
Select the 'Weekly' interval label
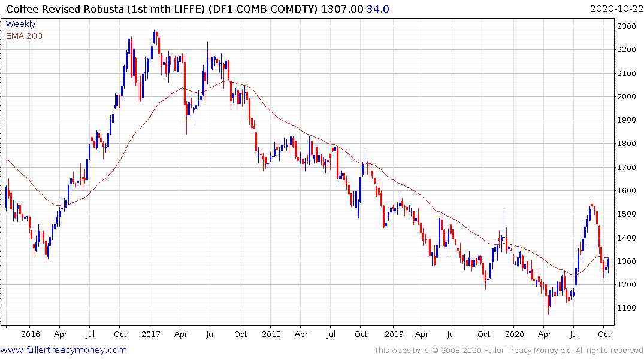click(20, 24)
